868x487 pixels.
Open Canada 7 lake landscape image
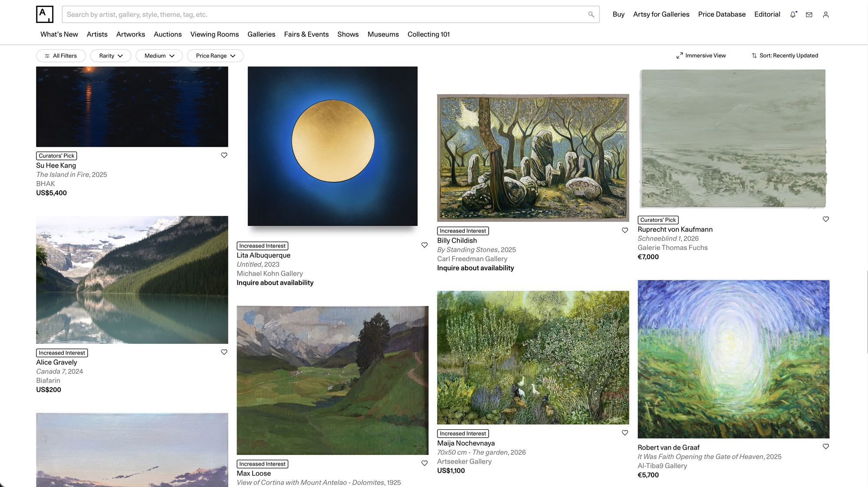point(132,280)
